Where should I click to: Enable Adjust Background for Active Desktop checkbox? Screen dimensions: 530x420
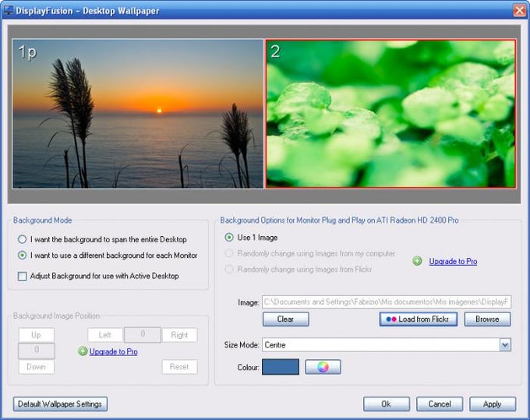click(22, 276)
